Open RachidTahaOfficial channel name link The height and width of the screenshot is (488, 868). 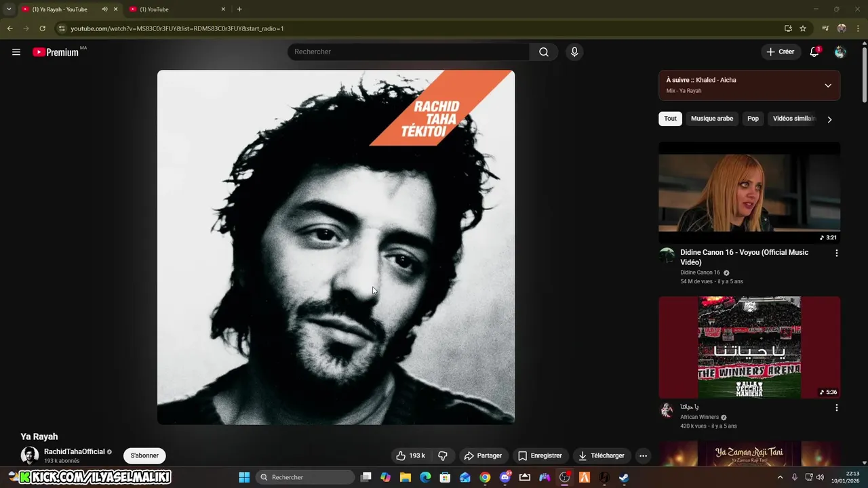pyautogui.click(x=75, y=452)
